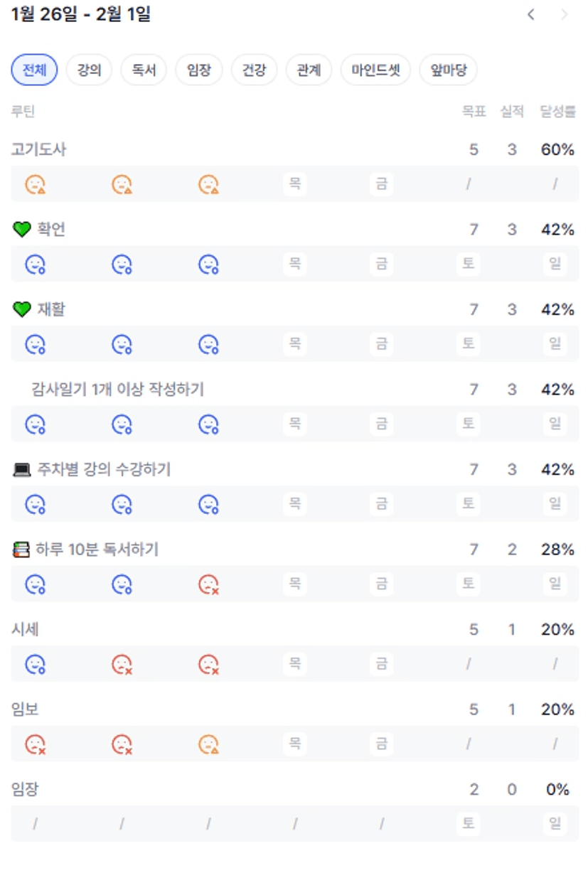The height and width of the screenshot is (873, 588).
Task: Open the 고기도사 routine title
Action: click(x=39, y=149)
